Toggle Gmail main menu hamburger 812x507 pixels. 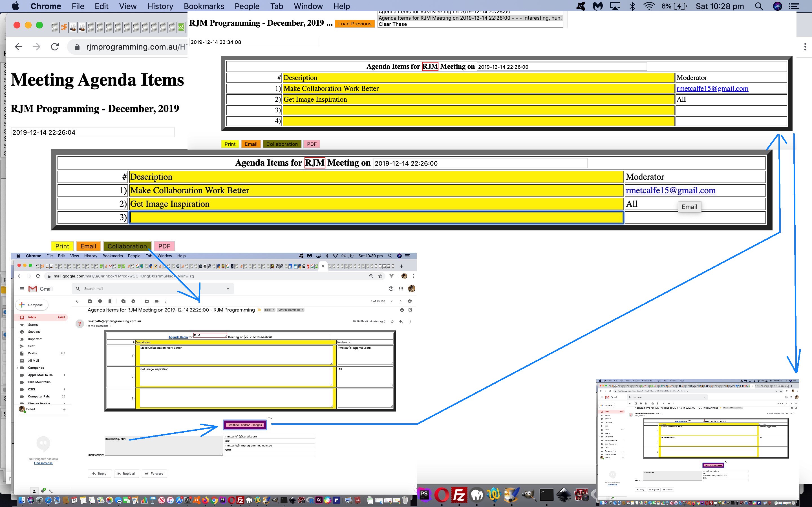tap(22, 289)
